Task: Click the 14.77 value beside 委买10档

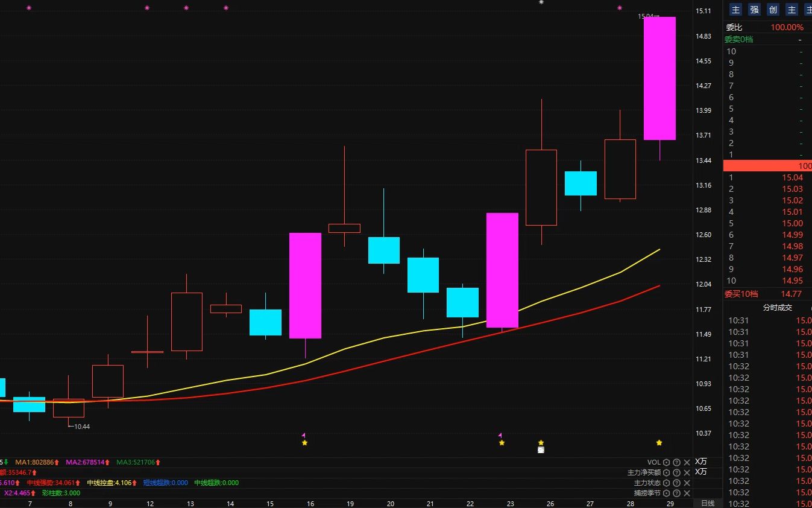Action: click(x=791, y=294)
